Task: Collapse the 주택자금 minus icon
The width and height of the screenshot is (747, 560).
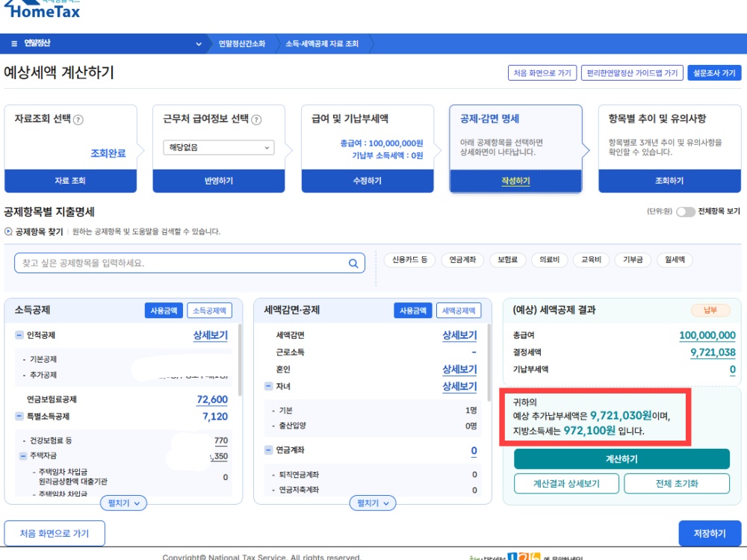Action: [23, 455]
